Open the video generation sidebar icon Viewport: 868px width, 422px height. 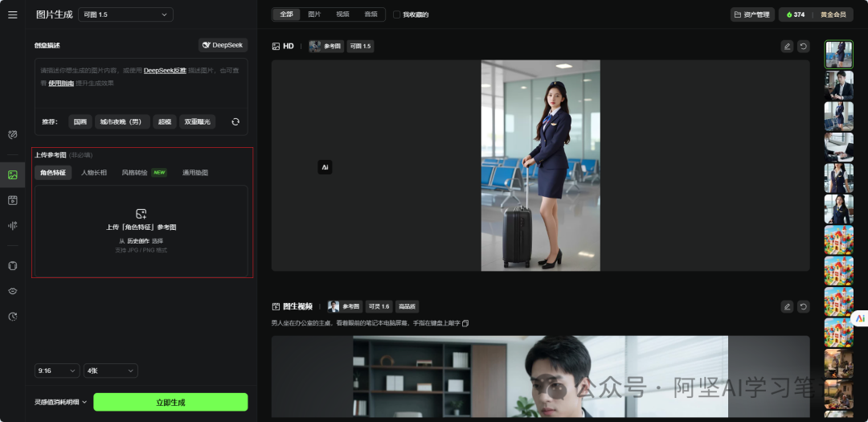[x=13, y=200]
